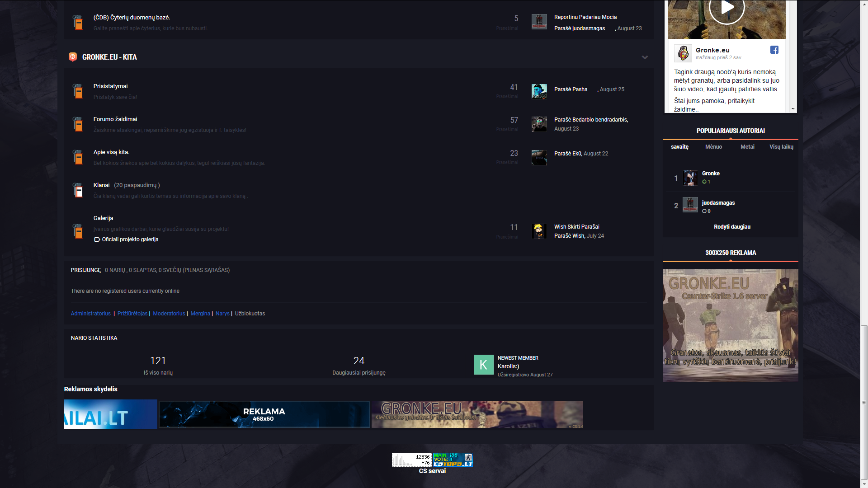This screenshot has width=868, height=488.
Task: Click the visitor counter statistics badge
Action: click(411, 460)
